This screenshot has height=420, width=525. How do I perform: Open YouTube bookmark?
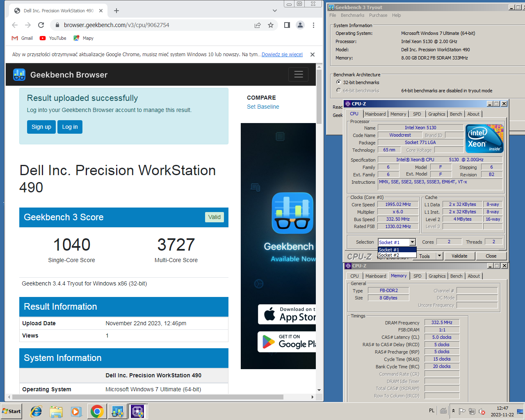point(53,38)
